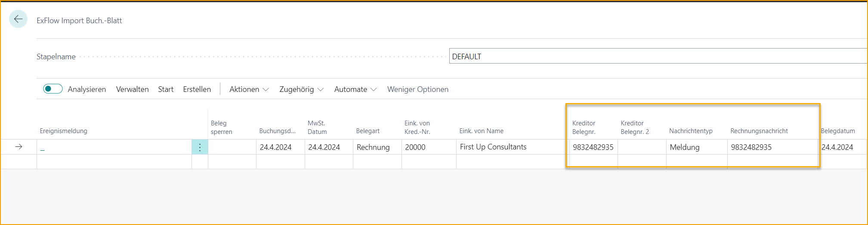Sort by Ereignismeldung column header
The height and width of the screenshot is (225, 868).
click(x=64, y=131)
